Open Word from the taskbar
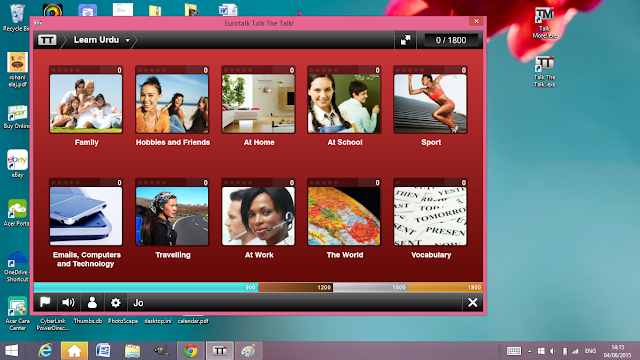This screenshot has width=640, height=360. click(x=103, y=351)
